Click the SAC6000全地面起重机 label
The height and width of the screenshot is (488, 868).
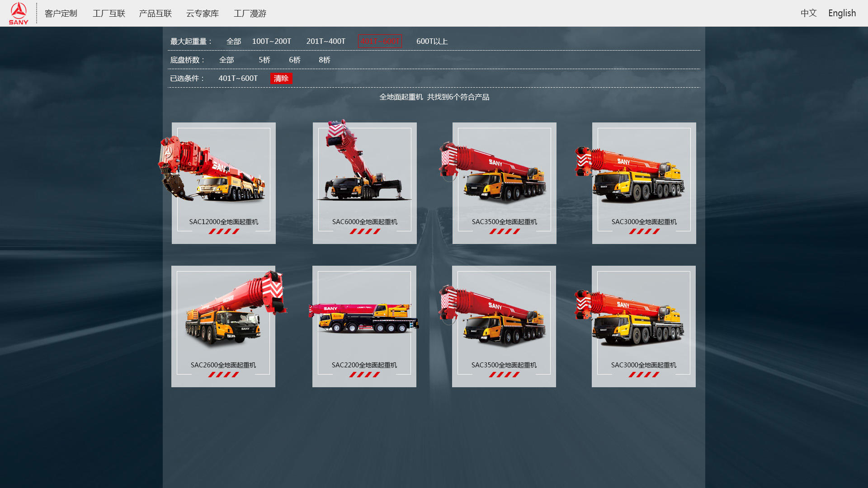(365, 222)
